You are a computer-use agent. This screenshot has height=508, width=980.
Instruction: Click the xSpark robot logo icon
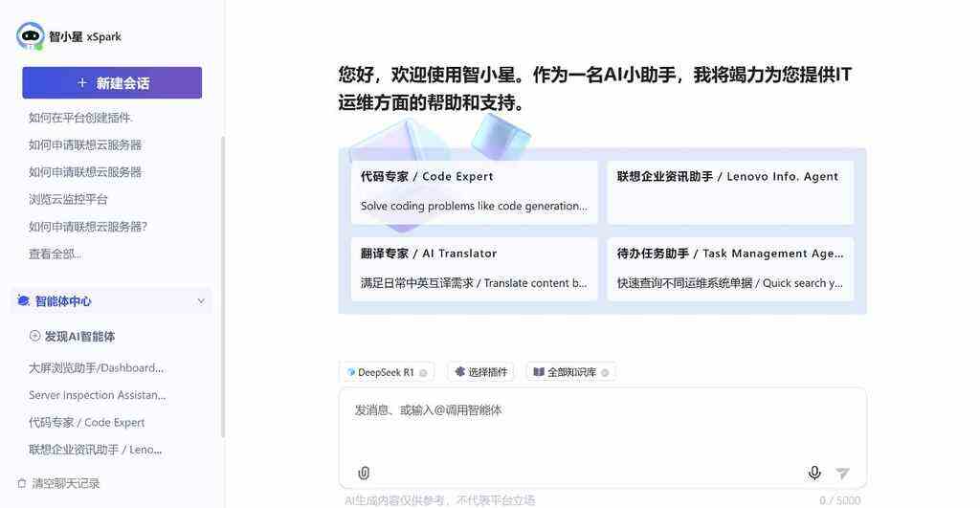[30, 36]
